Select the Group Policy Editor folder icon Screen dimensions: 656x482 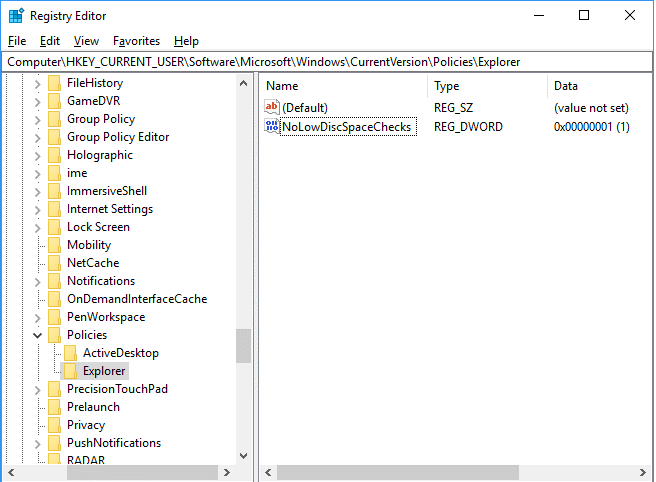coord(54,137)
